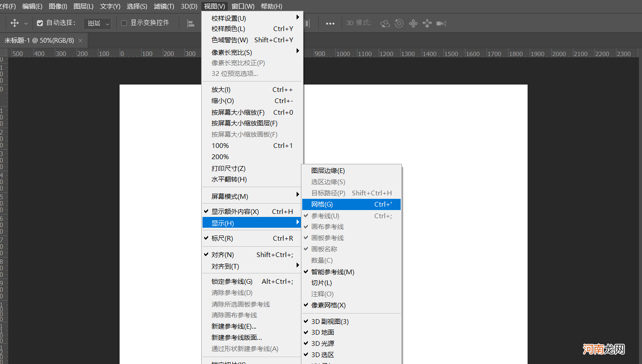The height and width of the screenshot is (364, 642).
Task: Choose 放大(I) to zoom in
Action: pos(253,90)
